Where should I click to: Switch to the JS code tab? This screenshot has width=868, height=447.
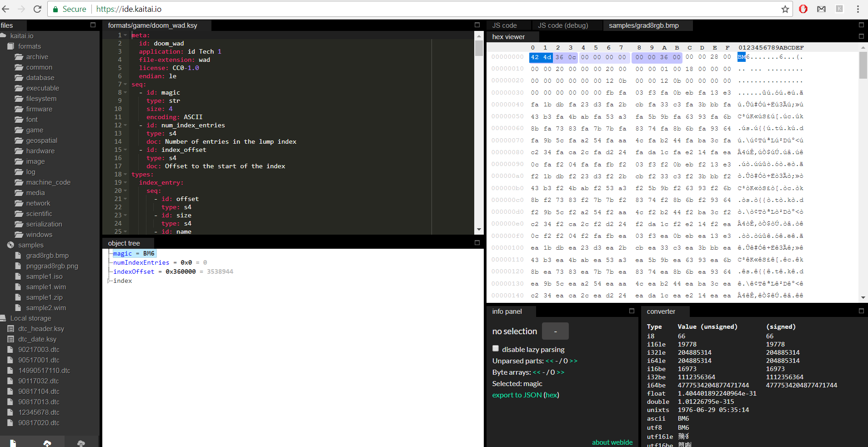504,25
